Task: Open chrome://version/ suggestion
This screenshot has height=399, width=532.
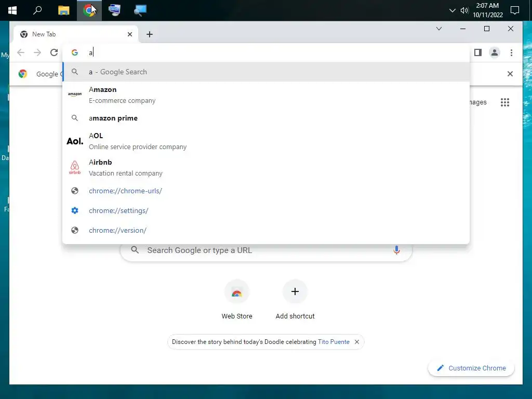Action: (266, 230)
